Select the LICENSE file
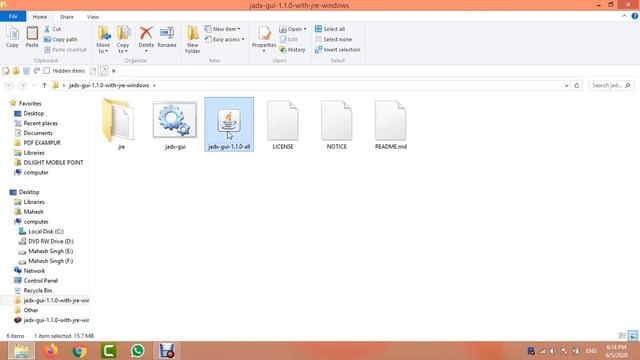 coord(283,124)
